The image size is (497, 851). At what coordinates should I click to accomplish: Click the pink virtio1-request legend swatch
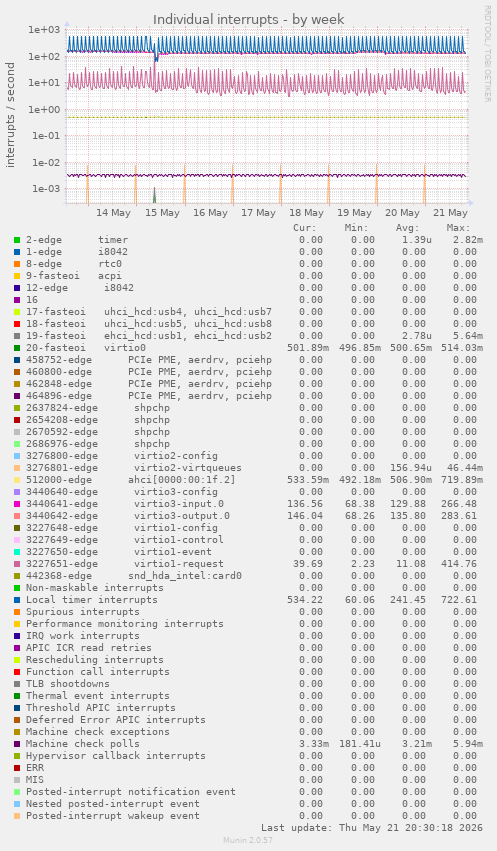17,564
